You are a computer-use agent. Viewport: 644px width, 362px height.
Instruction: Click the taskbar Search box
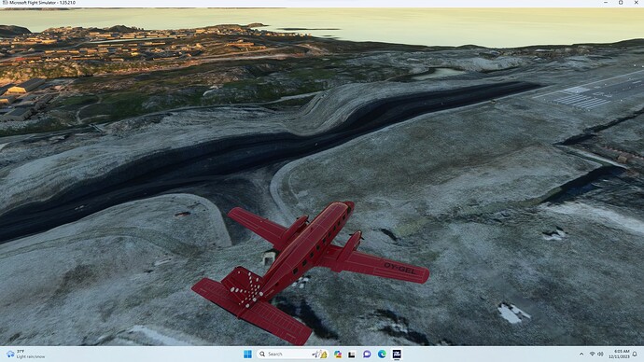293,355
